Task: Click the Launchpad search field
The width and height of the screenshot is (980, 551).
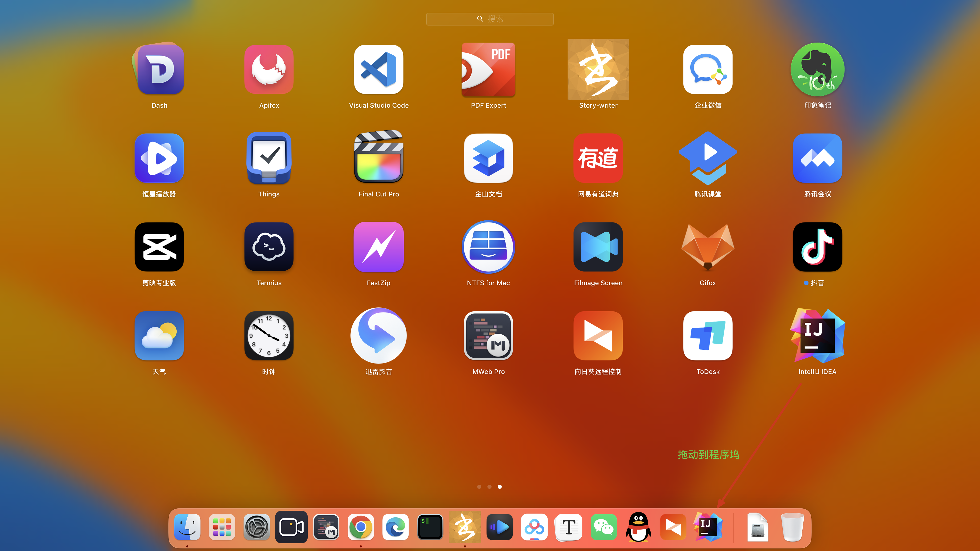Action: click(490, 19)
